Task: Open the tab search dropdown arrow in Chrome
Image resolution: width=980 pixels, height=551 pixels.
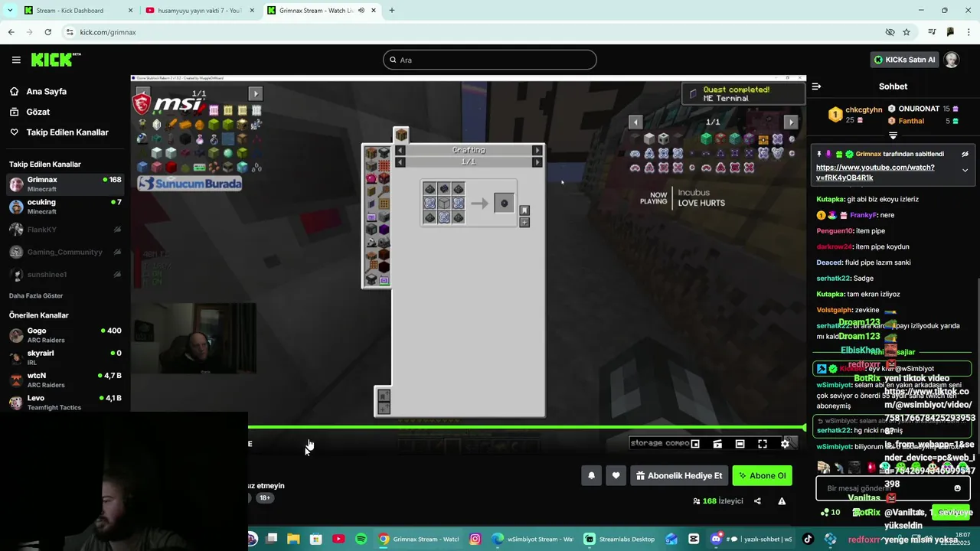Action: [x=10, y=11]
